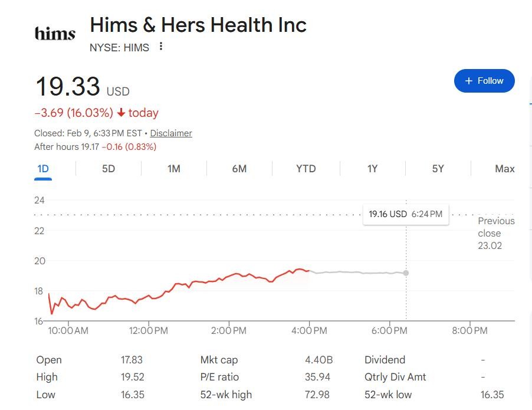Switch to the 5D chart tab
This screenshot has width=532, height=410.
(x=109, y=169)
